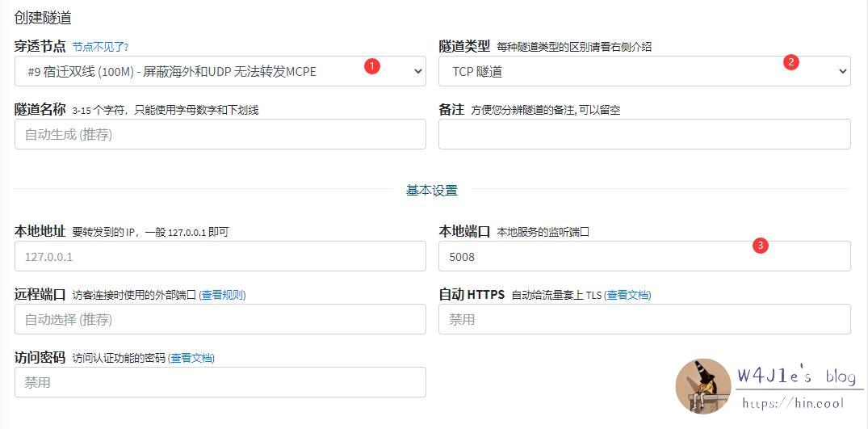Open the 穿透节点 node dropdown
The height and width of the screenshot is (429, 868).
click(x=220, y=71)
